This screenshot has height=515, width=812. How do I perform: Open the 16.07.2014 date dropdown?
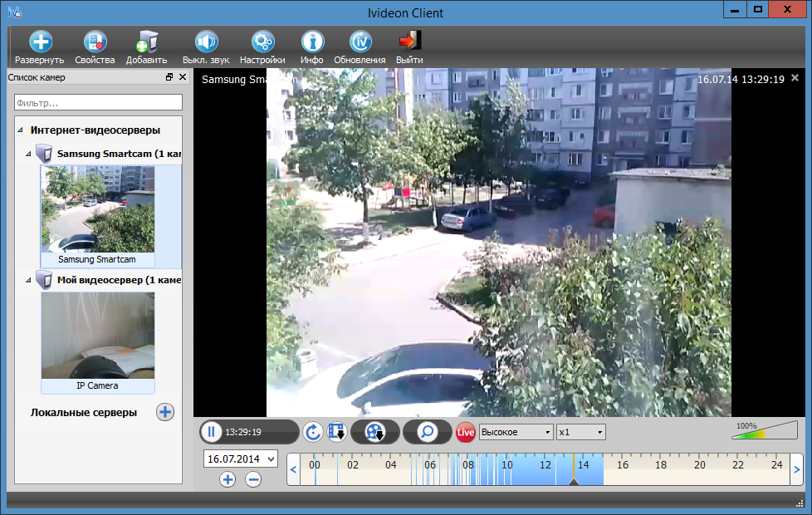(241, 459)
